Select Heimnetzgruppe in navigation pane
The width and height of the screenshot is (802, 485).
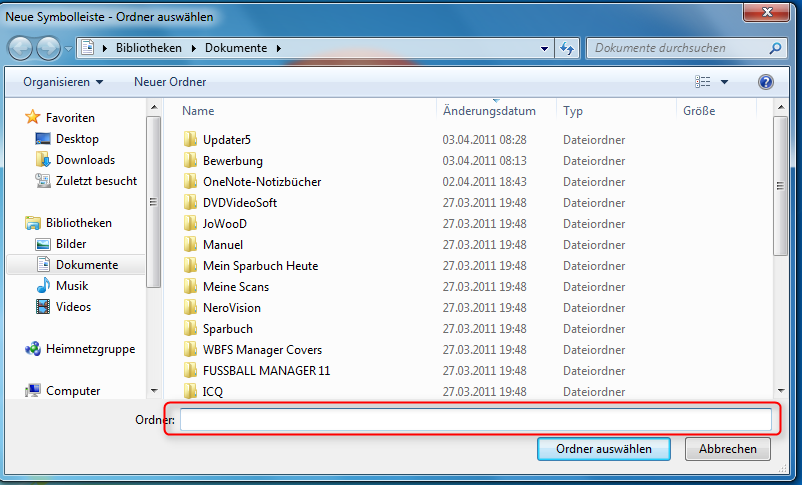tap(91, 348)
